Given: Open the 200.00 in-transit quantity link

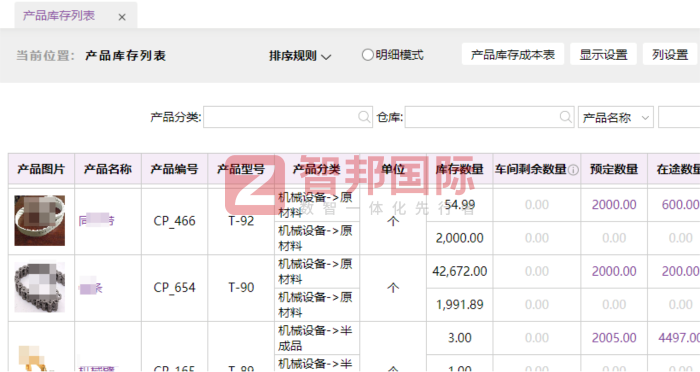Looking at the screenshot, I should click(680, 271).
